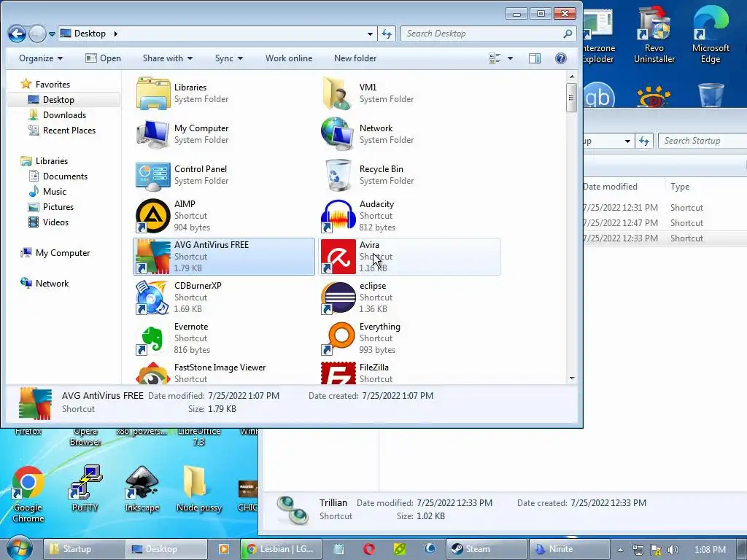Image resolution: width=747 pixels, height=560 pixels.
Task: Select Network in navigation pane
Action: (x=52, y=284)
